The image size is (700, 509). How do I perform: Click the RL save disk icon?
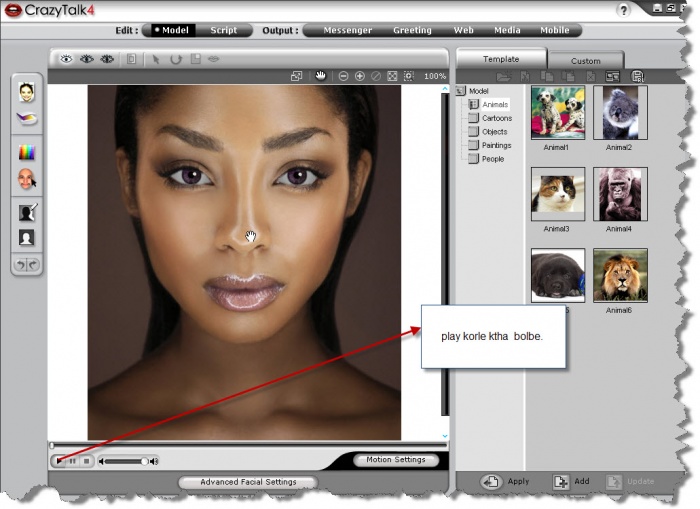638,77
